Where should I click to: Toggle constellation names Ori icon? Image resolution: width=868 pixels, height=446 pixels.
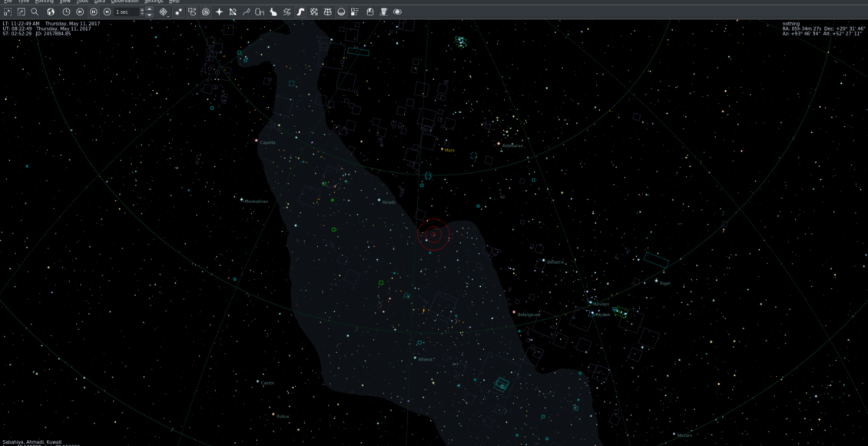tap(260, 12)
